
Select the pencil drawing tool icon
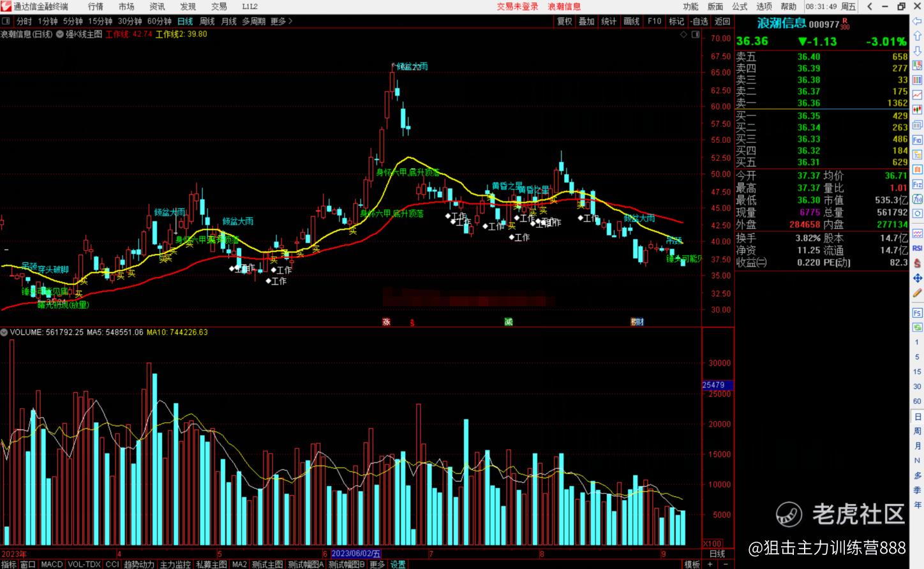point(917,293)
